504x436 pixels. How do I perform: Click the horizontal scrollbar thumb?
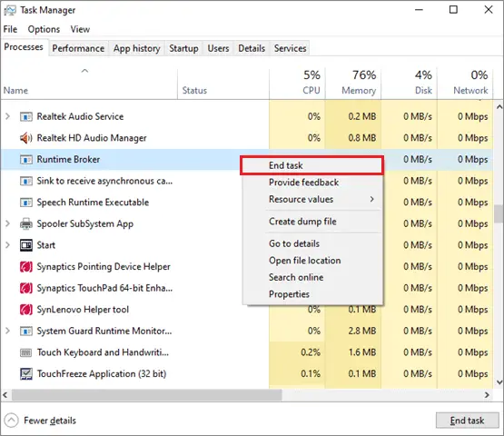coord(147,395)
